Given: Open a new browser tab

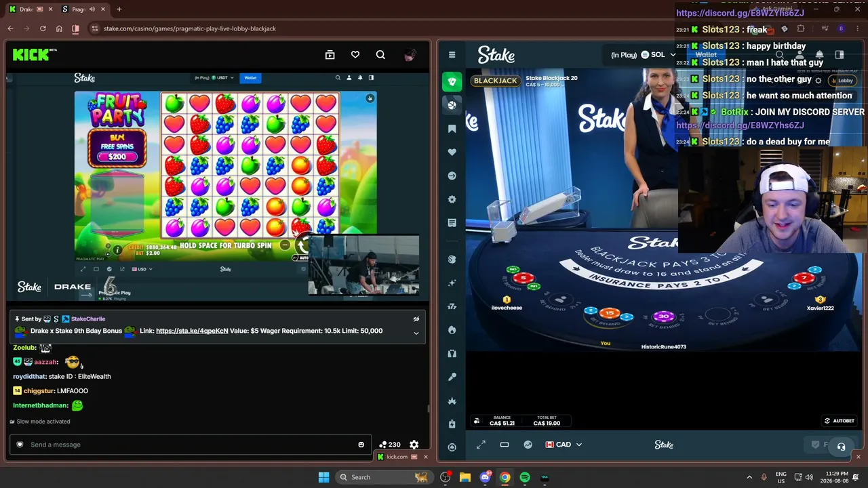Looking at the screenshot, I should coord(119,9).
